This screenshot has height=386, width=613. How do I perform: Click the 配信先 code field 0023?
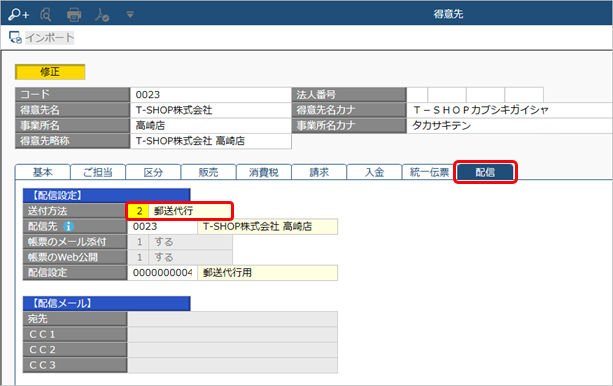pyautogui.click(x=162, y=226)
